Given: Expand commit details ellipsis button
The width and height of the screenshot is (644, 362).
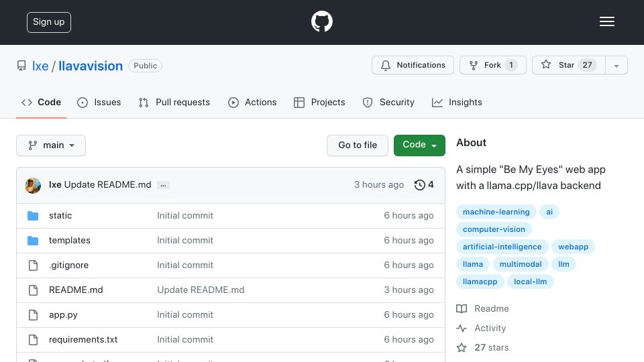Looking at the screenshot, I should click(x=163, y=185).
